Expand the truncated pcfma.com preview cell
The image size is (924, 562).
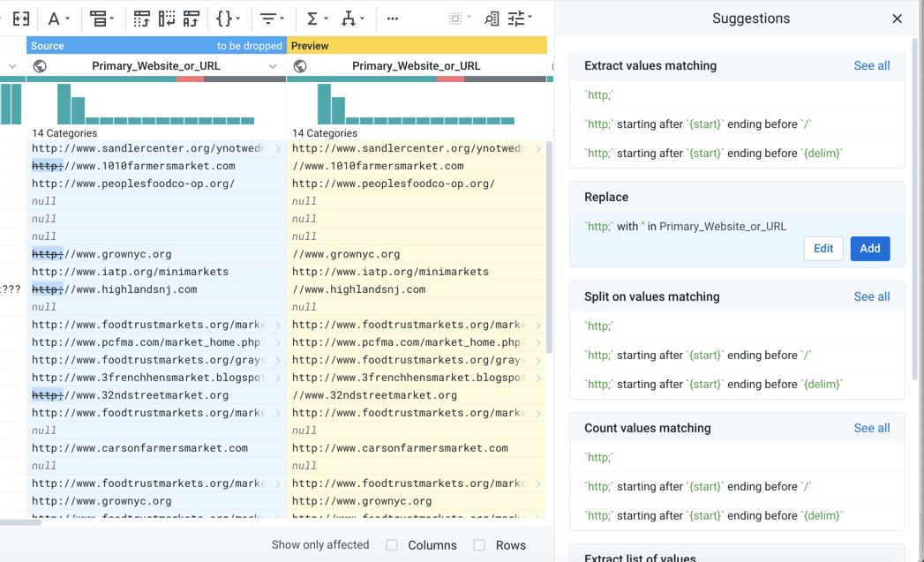pyautogui.click(x=538, y=342)
